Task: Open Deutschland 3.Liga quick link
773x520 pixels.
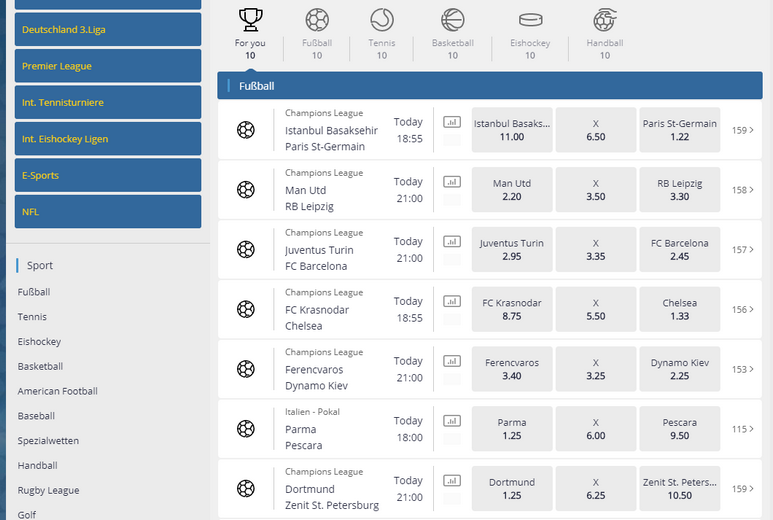Action: [108, 30]
